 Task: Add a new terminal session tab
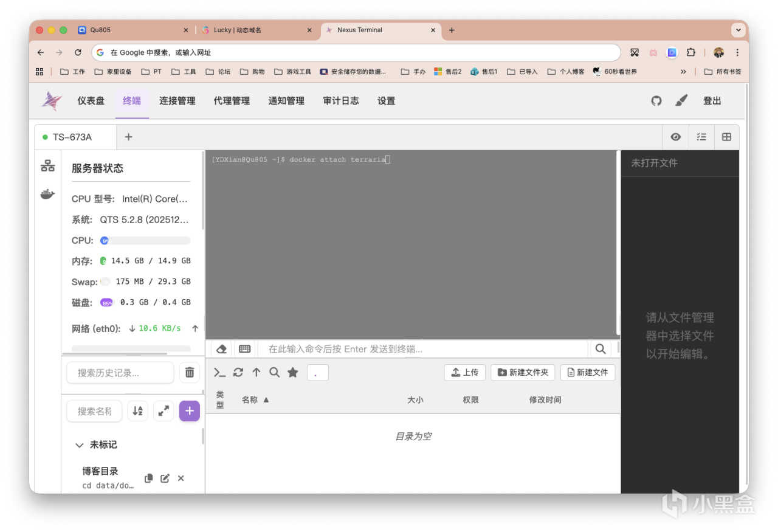point(128,137)
